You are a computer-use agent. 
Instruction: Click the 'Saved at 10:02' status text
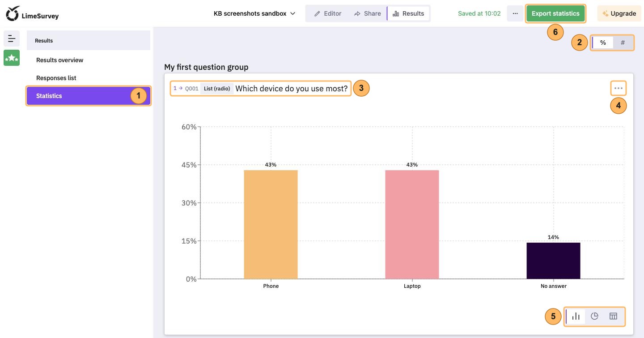(x=479, y=13)
